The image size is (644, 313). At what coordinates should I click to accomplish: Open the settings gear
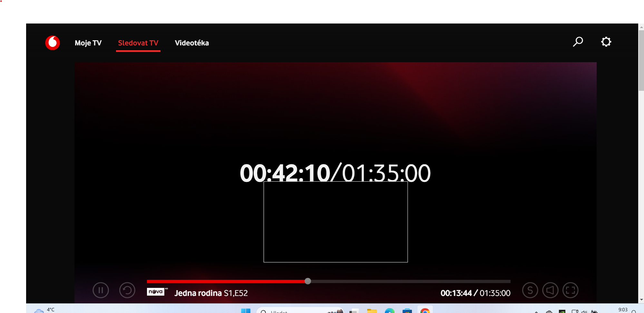click(606, 42)
